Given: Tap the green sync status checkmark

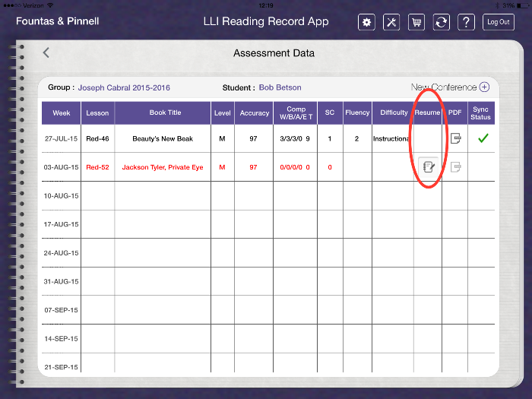Looking at the screenshot, I should [x=481, y=138].
